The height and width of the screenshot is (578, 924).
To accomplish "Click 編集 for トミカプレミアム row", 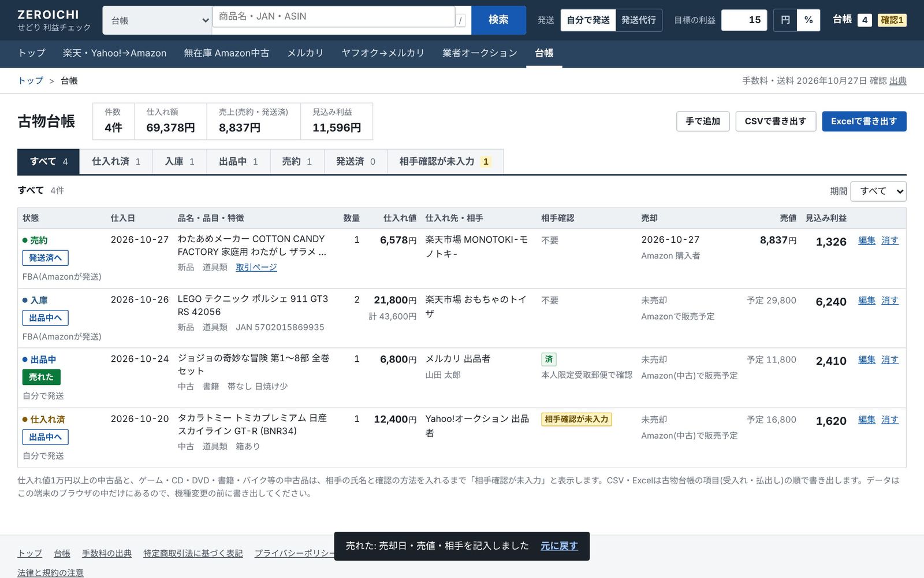I will click(867, 420).
